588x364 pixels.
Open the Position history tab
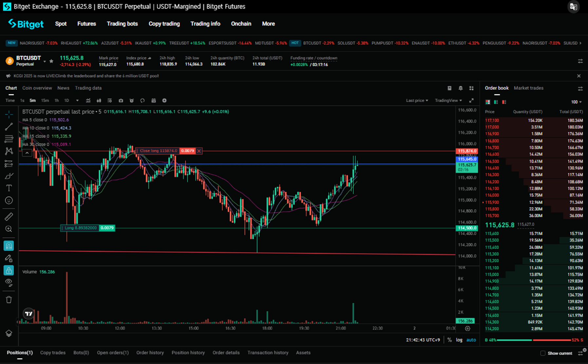click(188, 353)
